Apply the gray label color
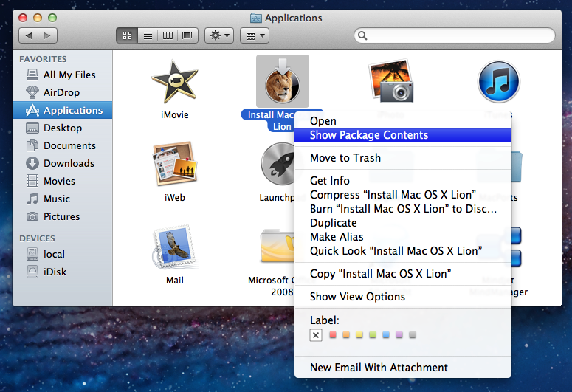 413,334
